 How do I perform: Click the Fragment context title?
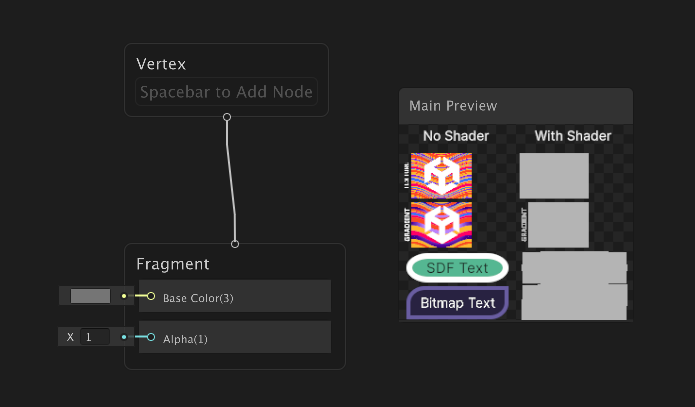172,265
